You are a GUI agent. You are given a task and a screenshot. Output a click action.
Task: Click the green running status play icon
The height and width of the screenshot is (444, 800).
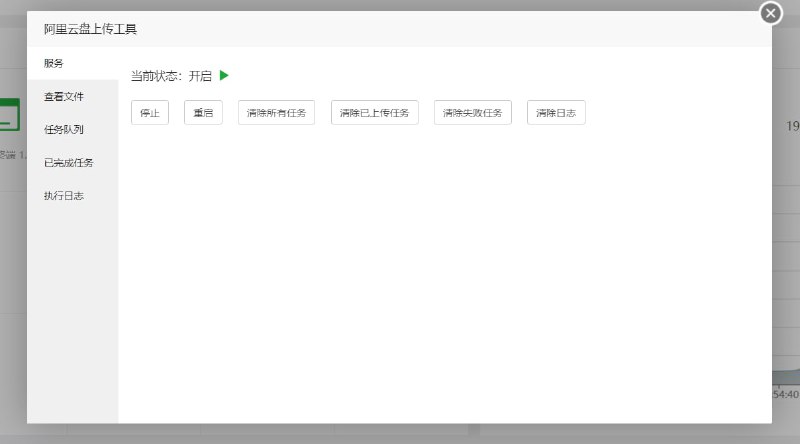click(x=224, y=76)
